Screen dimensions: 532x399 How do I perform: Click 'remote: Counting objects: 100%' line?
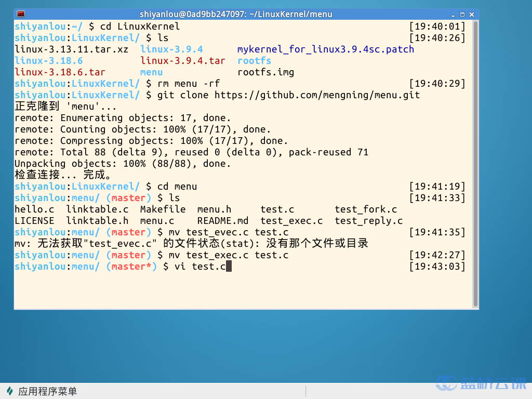coord(142,129)
